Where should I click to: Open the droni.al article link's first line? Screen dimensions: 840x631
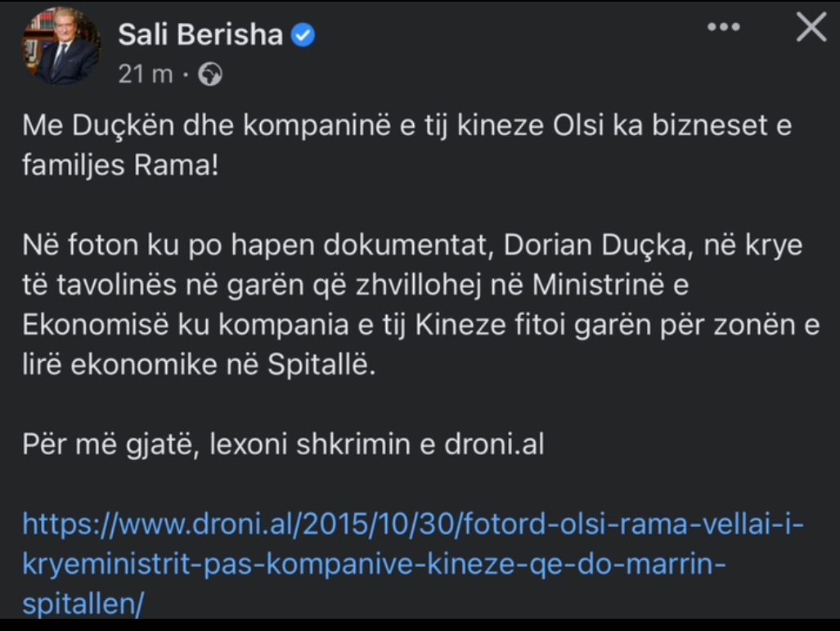[x=413, y=523]
